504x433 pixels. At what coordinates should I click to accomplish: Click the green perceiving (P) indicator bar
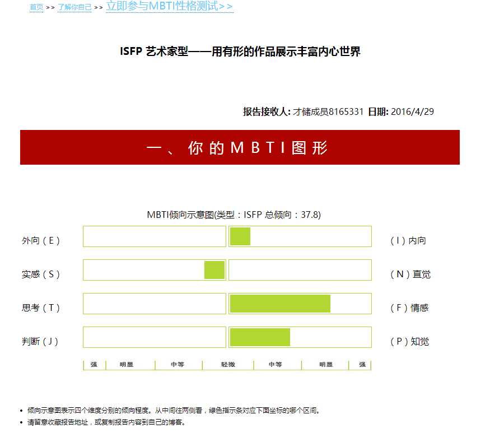click(x=260, y=337)
